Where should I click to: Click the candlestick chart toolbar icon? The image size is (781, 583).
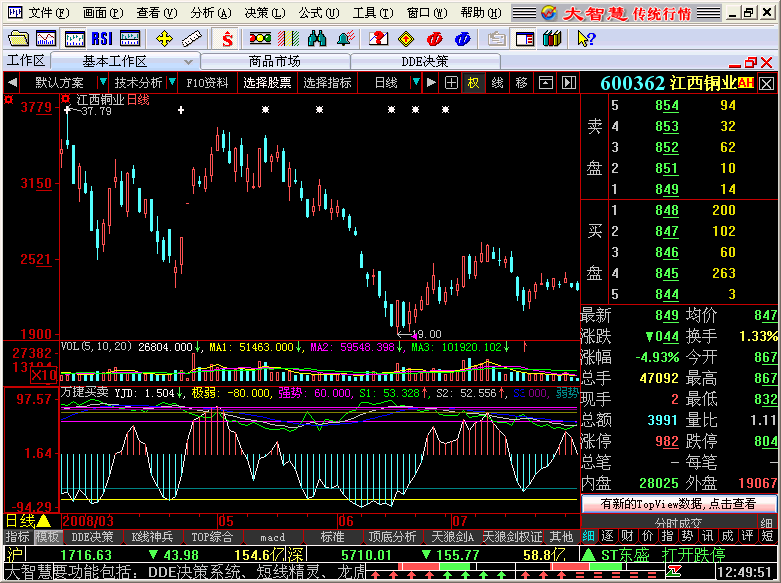click(74, 38)
